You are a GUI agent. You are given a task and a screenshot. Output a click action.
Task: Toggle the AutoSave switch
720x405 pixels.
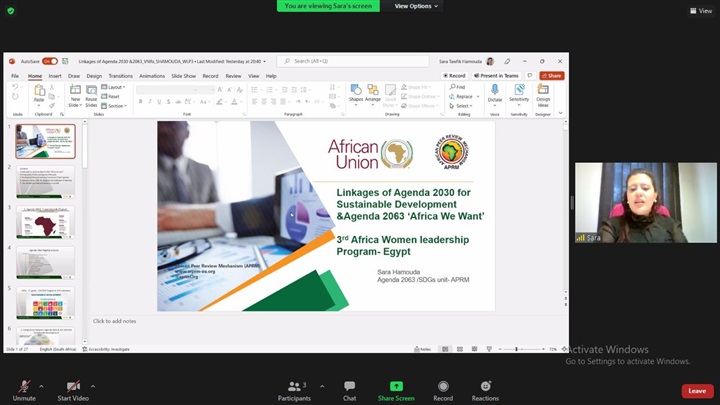49,61
